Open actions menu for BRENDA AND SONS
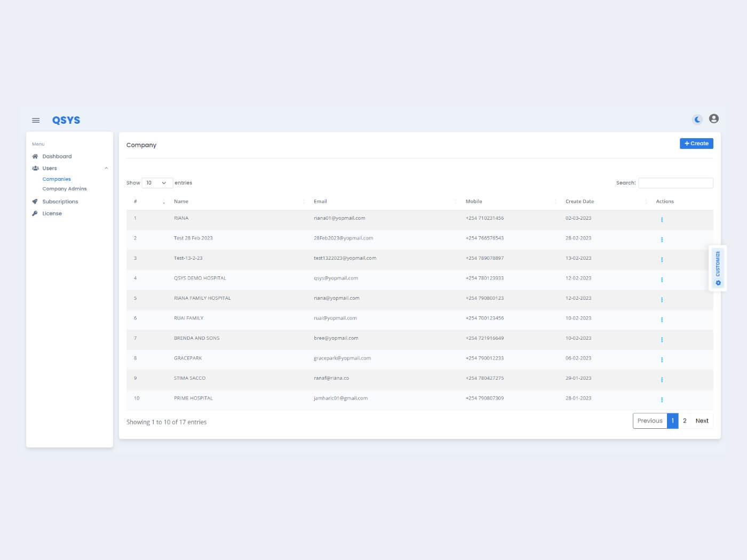This screenshot has width=747, height=560. click(662, 340)
